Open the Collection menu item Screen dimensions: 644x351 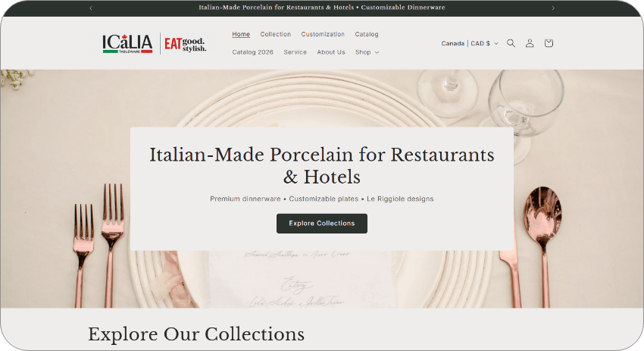click(276, 34)
